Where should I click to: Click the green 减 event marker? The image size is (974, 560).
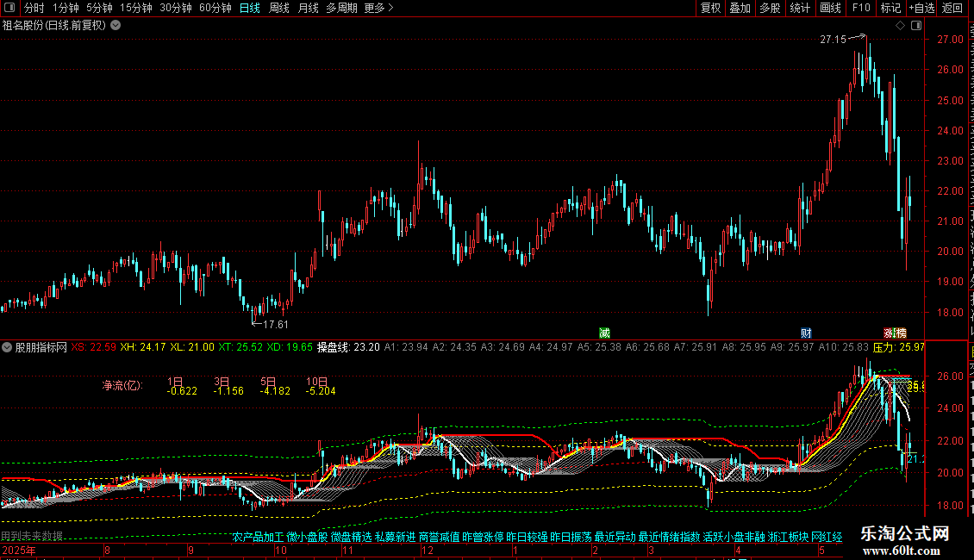coord(604,333)
